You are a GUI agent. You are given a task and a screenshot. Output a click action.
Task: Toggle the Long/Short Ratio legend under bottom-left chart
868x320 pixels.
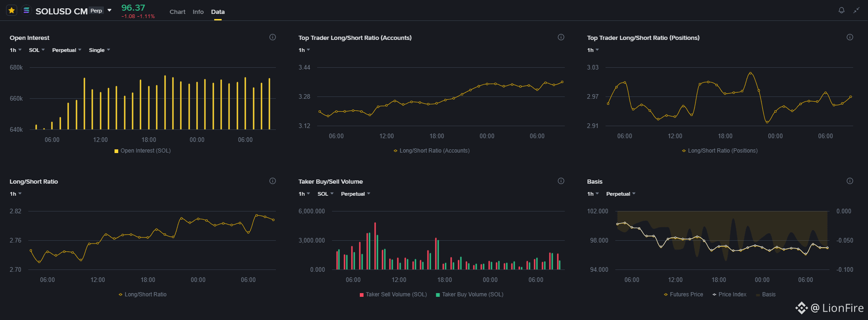[142, 294]
